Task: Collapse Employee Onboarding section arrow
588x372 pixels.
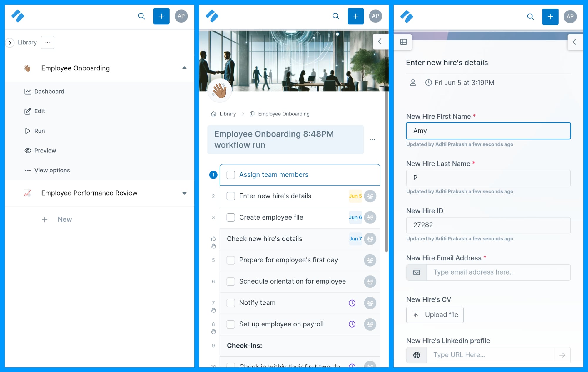Action: coord(184,68)
